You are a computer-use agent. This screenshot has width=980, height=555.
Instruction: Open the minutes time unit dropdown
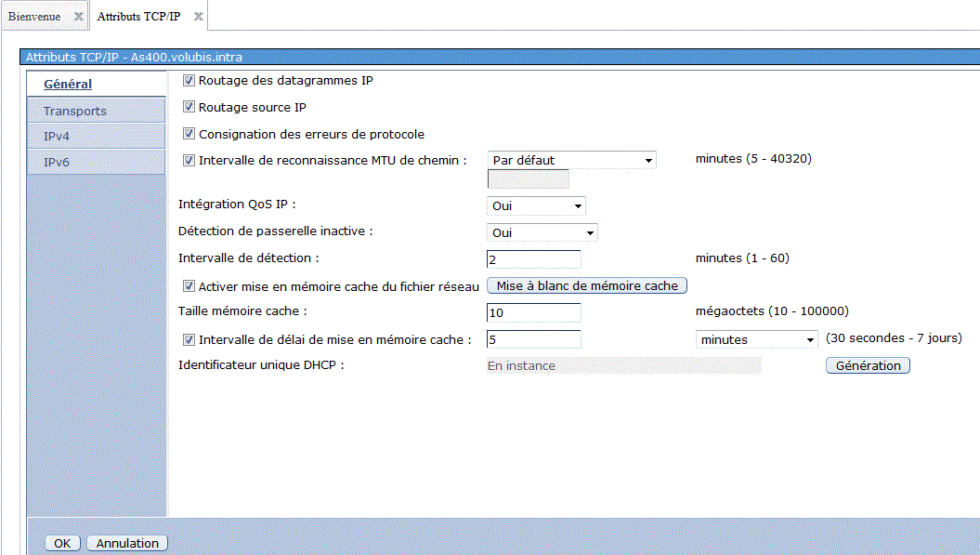(757, 339)
